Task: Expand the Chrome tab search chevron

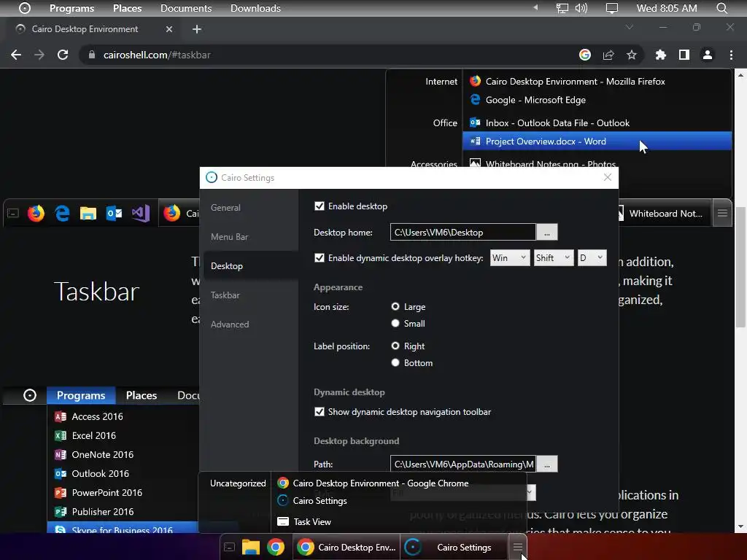Action: [x=630, y=27]
